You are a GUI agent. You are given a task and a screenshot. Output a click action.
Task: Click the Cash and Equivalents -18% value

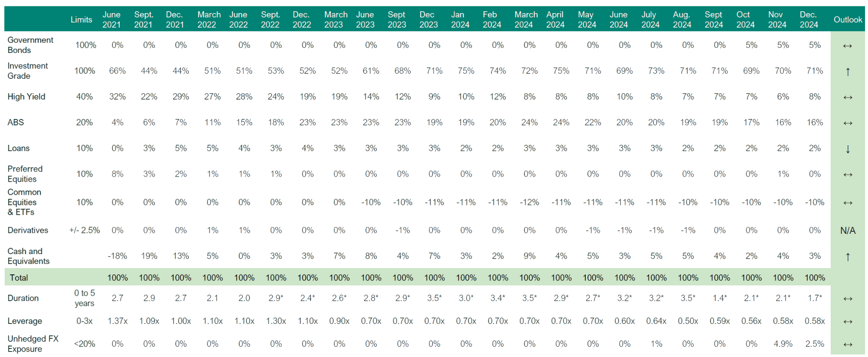[x=117, y=256]
